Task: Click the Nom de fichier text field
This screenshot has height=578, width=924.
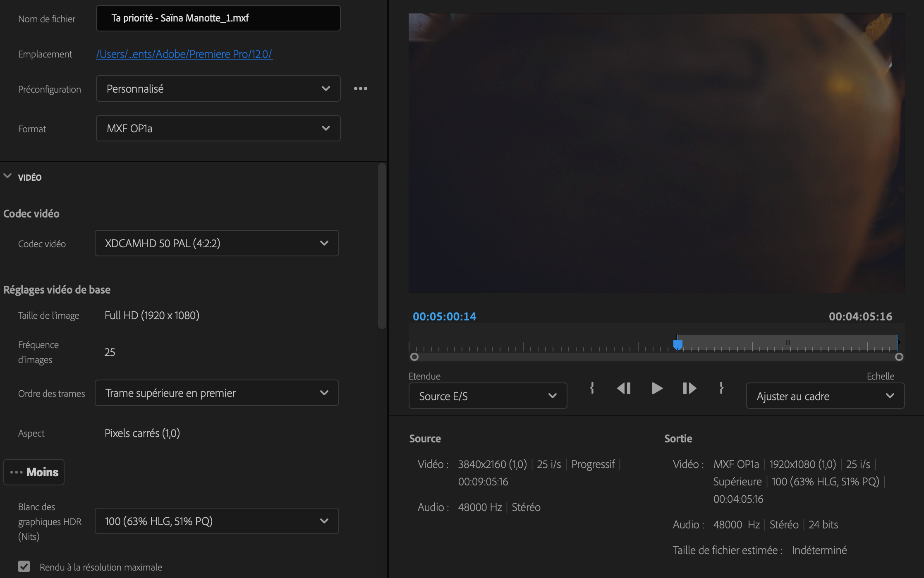Action: coord(218,18)
